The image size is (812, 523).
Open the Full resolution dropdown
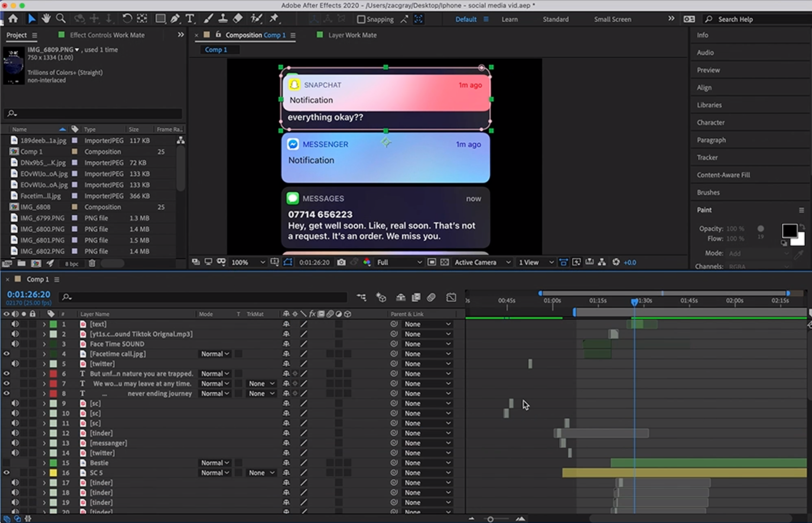[x=399, y=262]
